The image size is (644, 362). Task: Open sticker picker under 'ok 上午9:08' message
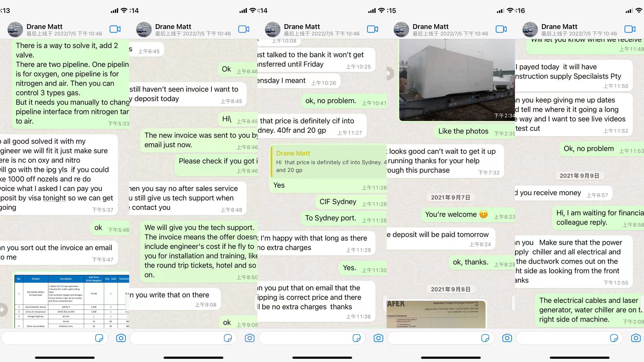228,338
